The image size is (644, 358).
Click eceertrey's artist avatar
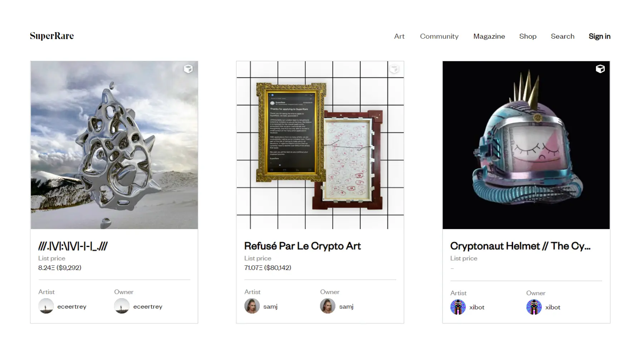pos(46,306)
